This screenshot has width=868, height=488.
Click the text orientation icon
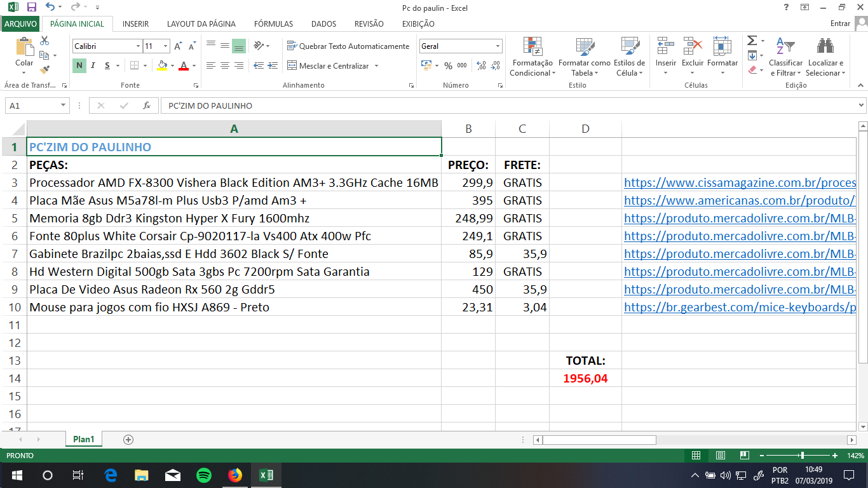(x=259, y=46)
